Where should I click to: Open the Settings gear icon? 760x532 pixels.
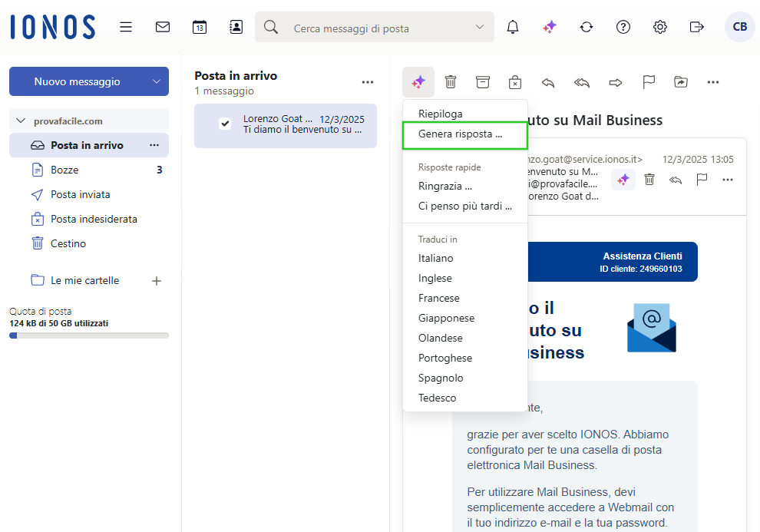tap(660, 27)
